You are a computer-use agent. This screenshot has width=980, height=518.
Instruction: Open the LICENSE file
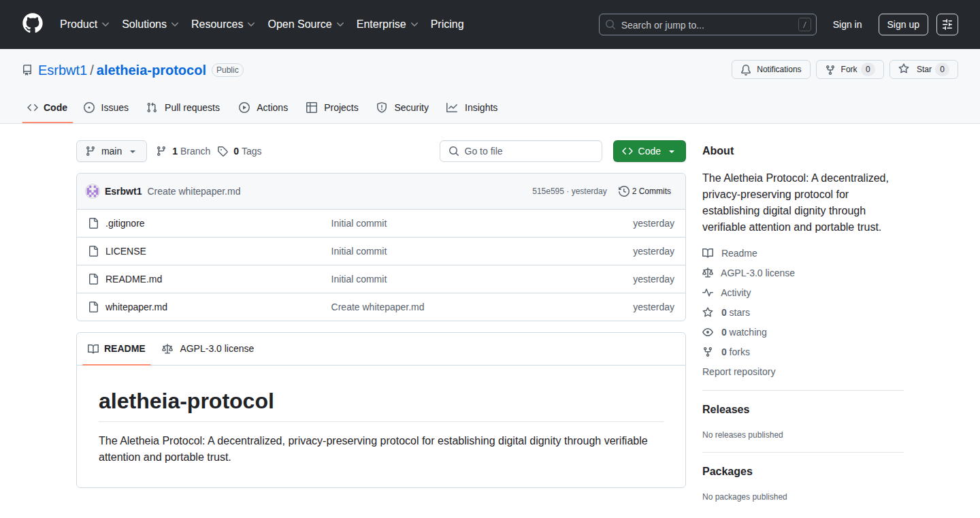[126, 251]
